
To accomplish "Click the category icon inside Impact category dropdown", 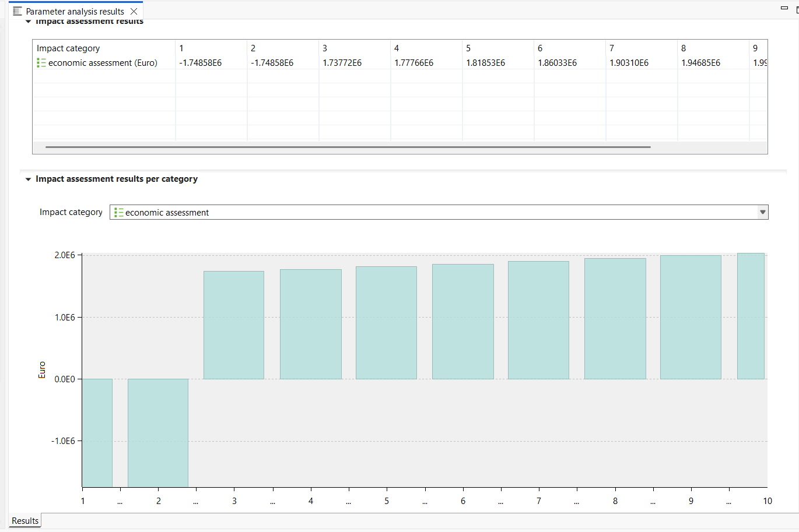I will pyautogui.click(x=119, y=213).
